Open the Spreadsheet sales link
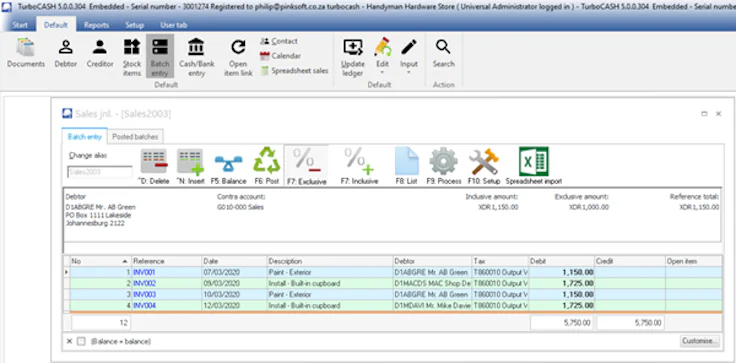The image size is (736, 363). (x=294, y=71)
